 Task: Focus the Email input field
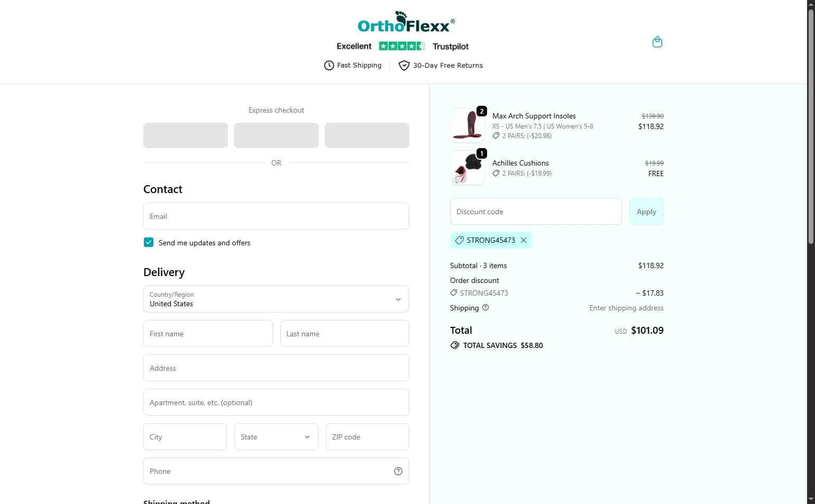[276, 216]
